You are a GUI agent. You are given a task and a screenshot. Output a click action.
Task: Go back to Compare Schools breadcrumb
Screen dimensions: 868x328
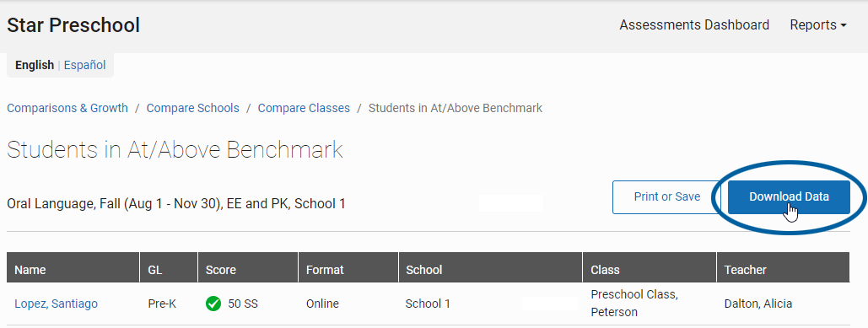click(x=192, y=108)
